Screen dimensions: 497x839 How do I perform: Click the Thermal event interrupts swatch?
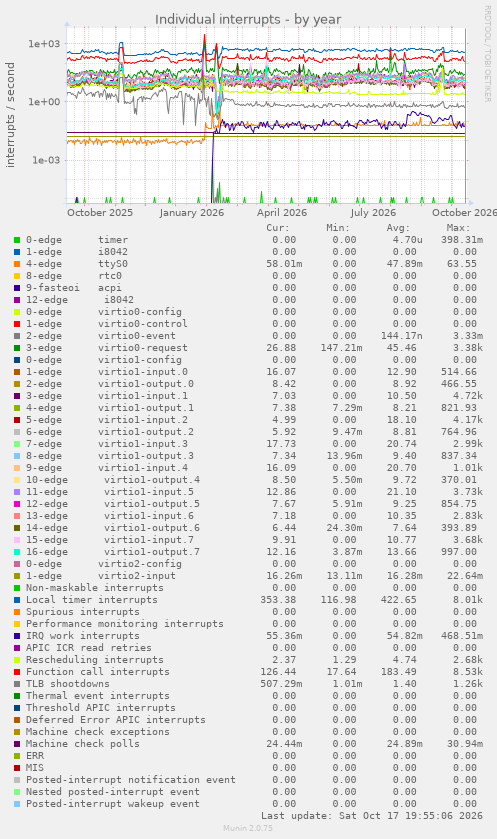click(17, 696)
